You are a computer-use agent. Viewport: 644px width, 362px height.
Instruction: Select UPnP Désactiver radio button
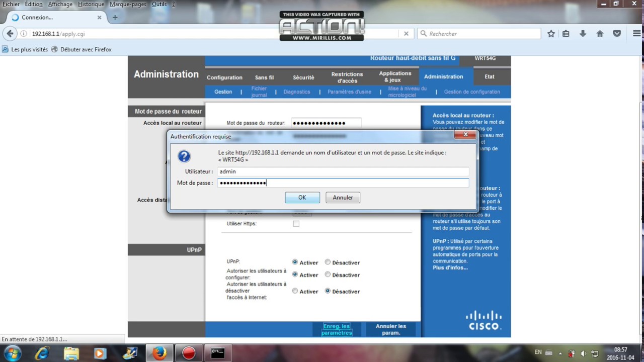pos(328,262)
